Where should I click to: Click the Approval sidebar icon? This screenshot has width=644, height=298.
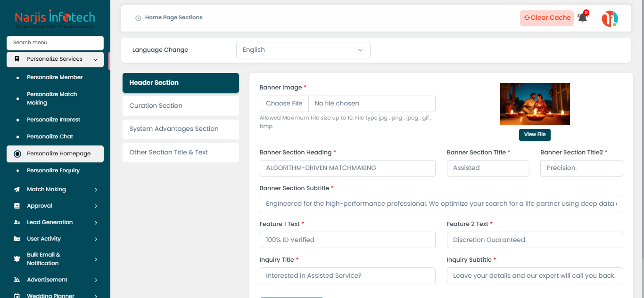17,206
